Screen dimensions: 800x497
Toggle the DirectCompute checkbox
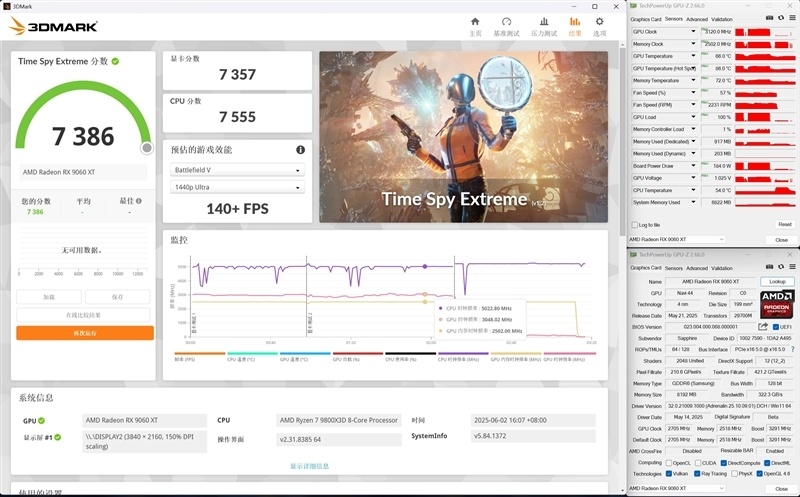tap(723, 463)
